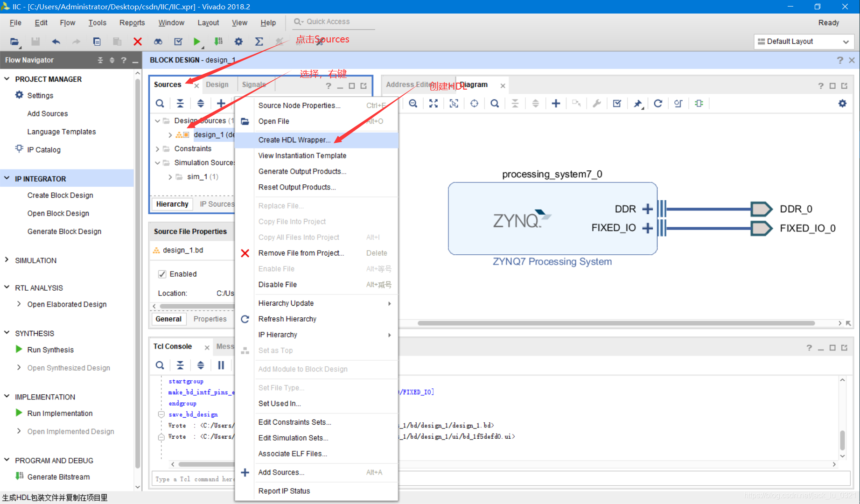The image size is (860, 504).
Task: Click Run Implementation
Action: pyautogui.click(x=60, y=413)
